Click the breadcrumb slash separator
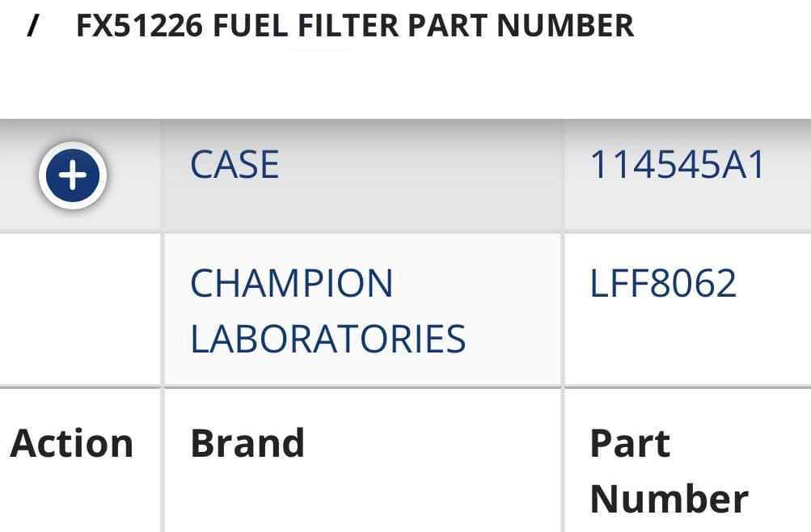Screen dimensions: 811x532 click(32, 26)
